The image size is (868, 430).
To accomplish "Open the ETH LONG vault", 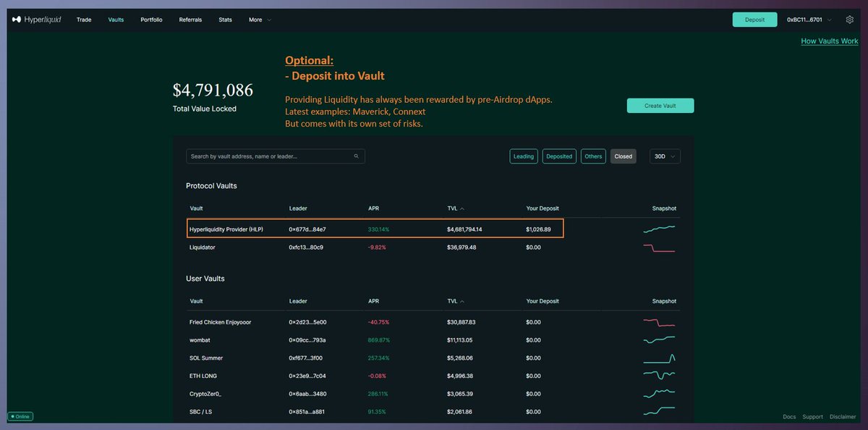I will pyautogui.click(x=203, y=376).
